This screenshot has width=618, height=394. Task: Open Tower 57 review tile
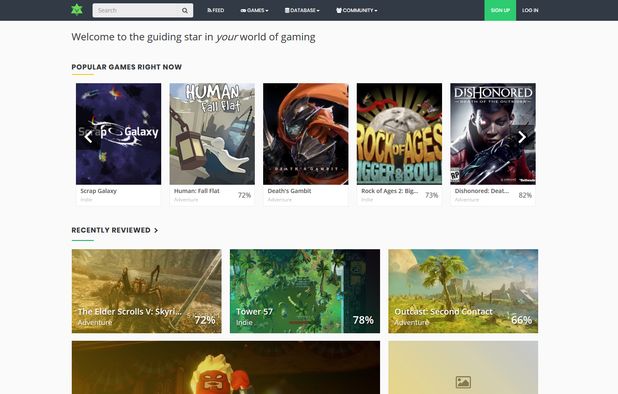(305, 291)
